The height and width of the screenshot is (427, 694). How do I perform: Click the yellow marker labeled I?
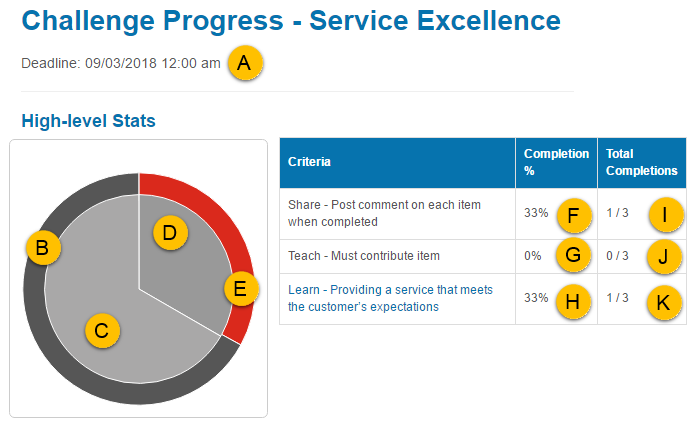click(x=664, y=214)
